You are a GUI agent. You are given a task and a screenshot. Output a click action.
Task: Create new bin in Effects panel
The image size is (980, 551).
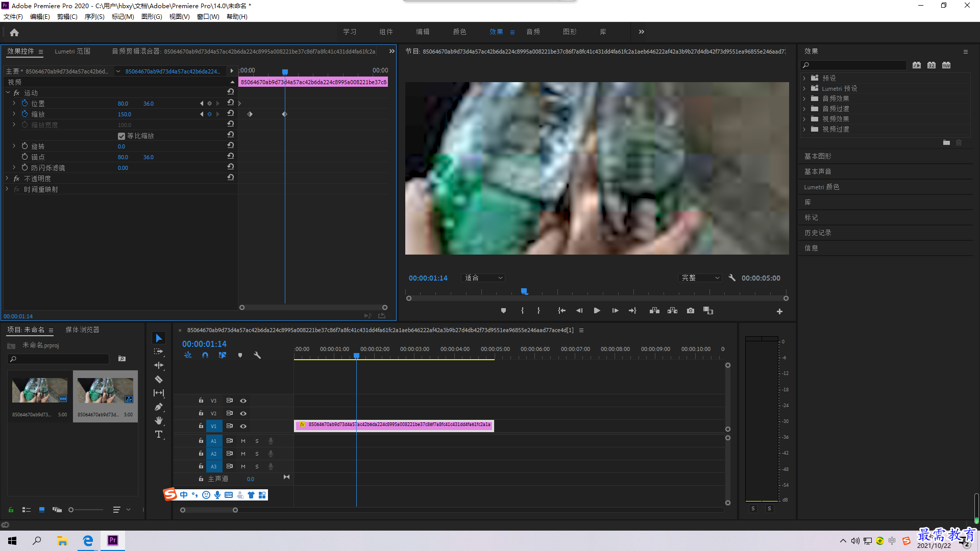946,143
